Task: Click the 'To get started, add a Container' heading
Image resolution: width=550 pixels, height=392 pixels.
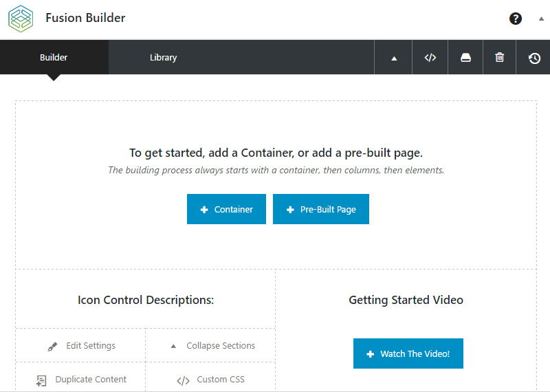Action: tap(276, 153)
